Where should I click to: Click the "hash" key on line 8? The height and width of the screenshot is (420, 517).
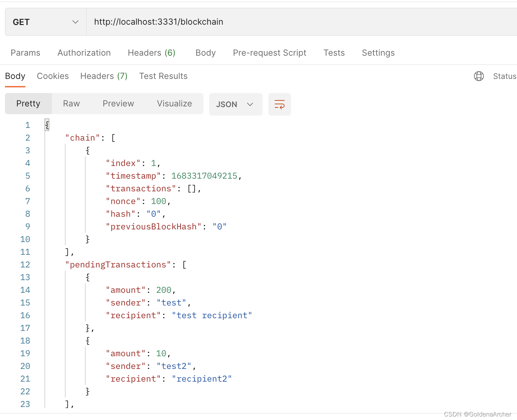coord(121,214)
